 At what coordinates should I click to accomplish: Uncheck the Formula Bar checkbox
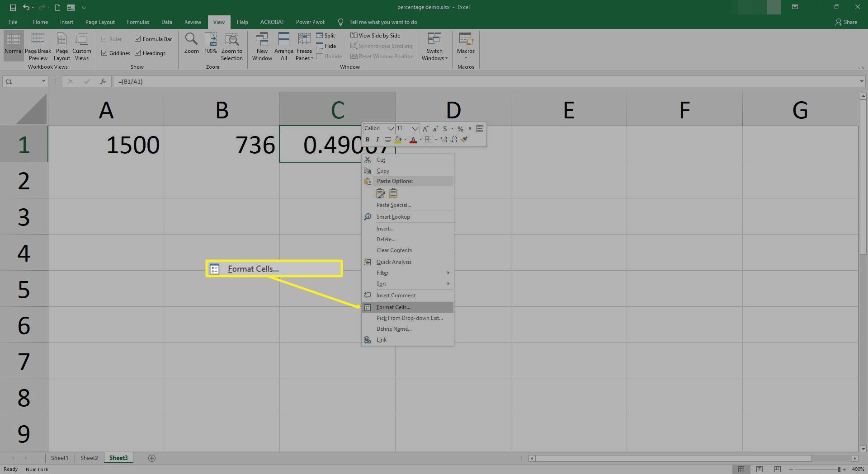pos(137,39)
